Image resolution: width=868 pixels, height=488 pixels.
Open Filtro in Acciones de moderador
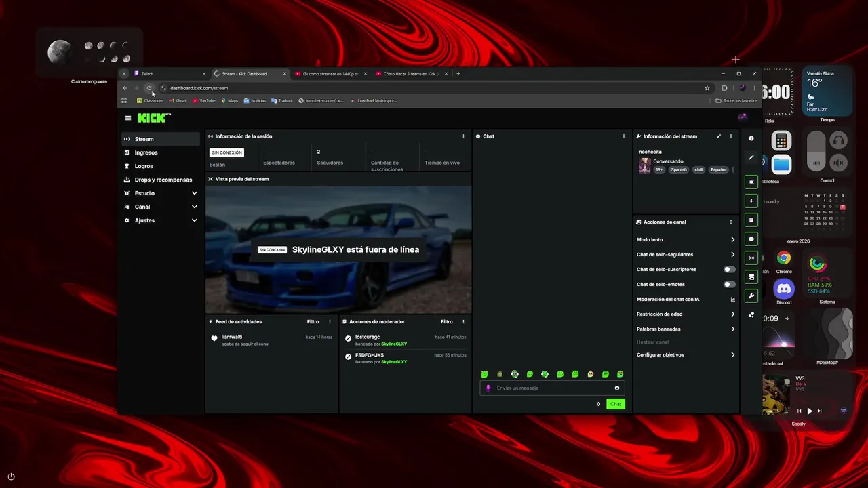(x=446, y=322)
